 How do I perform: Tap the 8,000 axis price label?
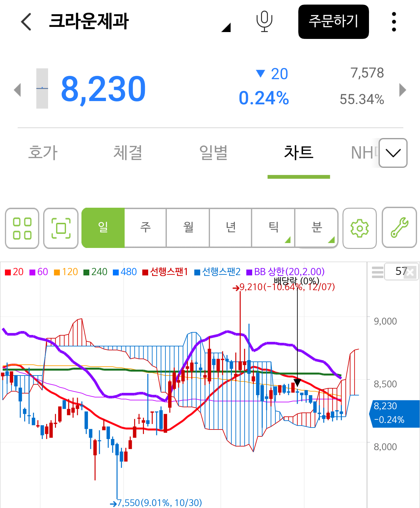(385, 447)
